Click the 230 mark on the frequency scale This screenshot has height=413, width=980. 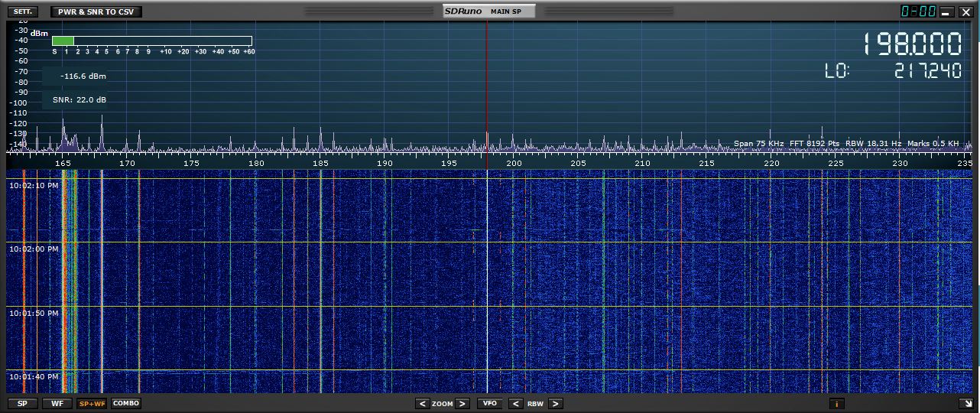click(900, 163)
